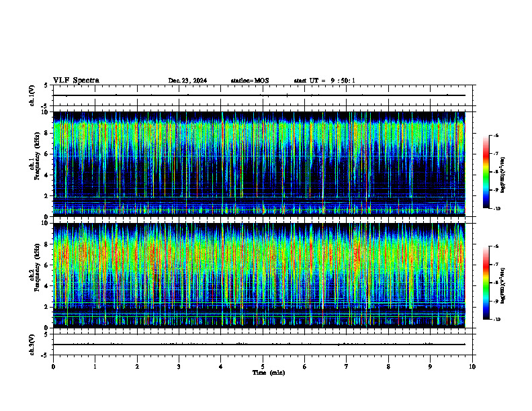Click the ch.1 color bar 'log(PSD)' label

[503, 175]
